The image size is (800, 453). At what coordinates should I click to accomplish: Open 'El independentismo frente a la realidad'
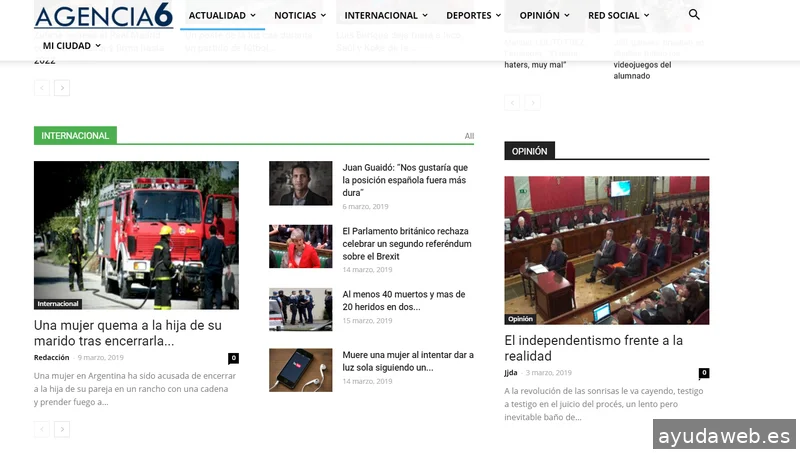[593, 348]
